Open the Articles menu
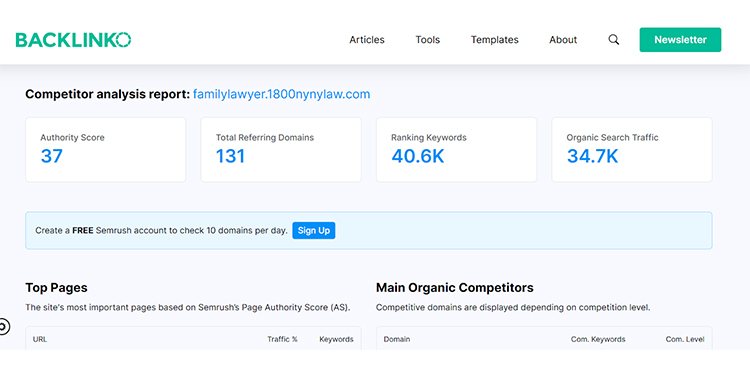Screen dimensions: 750x370 coord(367,40)
